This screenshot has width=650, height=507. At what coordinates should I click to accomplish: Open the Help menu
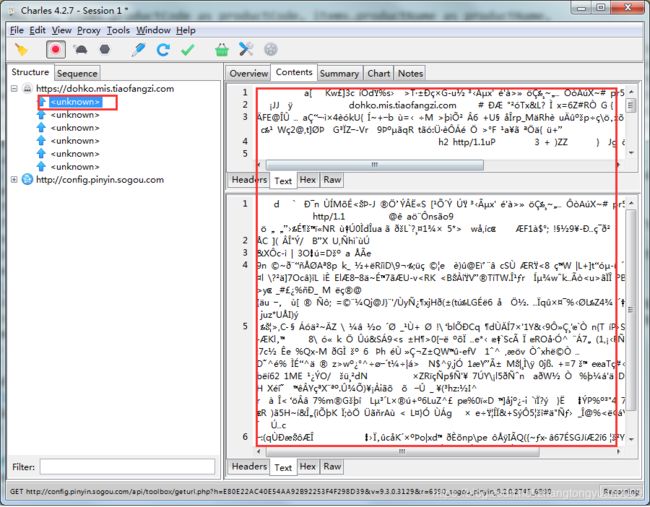(x=186, y=30)
